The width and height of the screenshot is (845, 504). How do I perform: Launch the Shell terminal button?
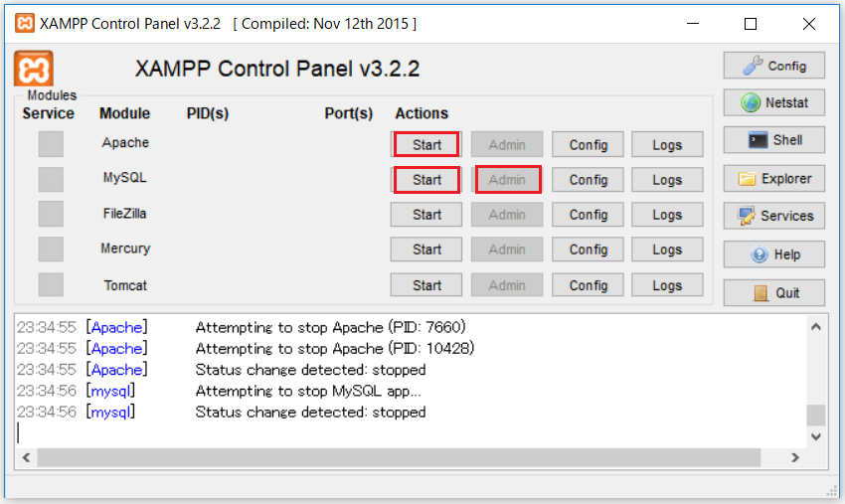773,140
